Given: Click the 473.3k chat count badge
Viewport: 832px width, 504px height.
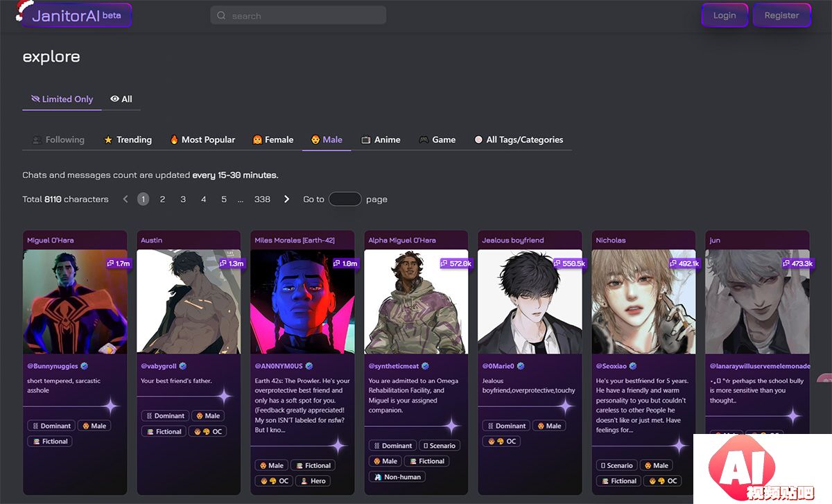Looking at the screenshot, I should pyautogui.click(x=798, y=263).
